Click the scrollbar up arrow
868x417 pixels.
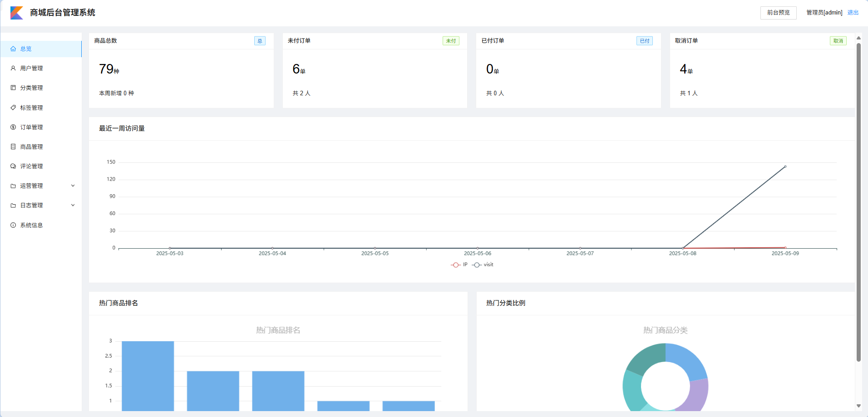pyautogui.click(x=858, y=38)
